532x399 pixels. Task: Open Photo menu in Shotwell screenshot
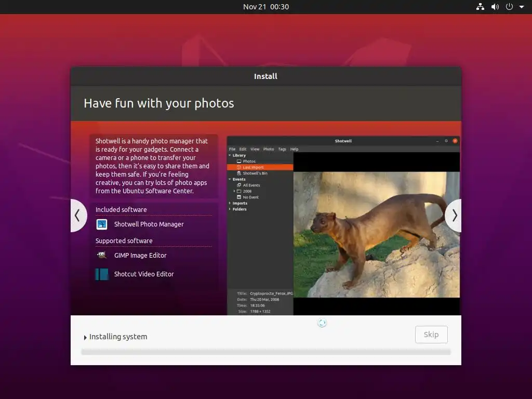point(269,149)
